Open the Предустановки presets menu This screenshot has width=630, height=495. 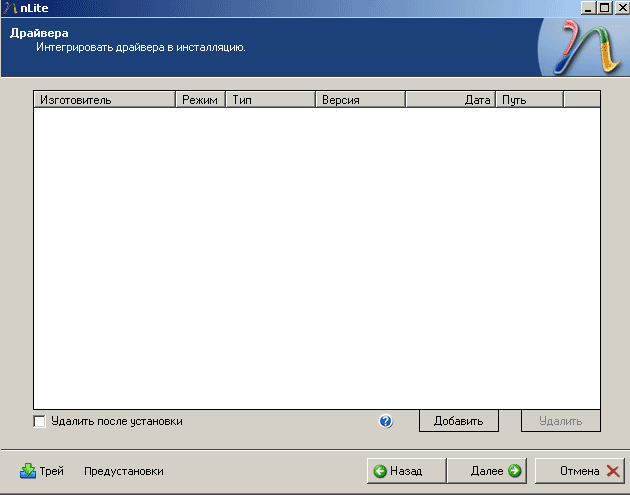[x=124, y=471]
